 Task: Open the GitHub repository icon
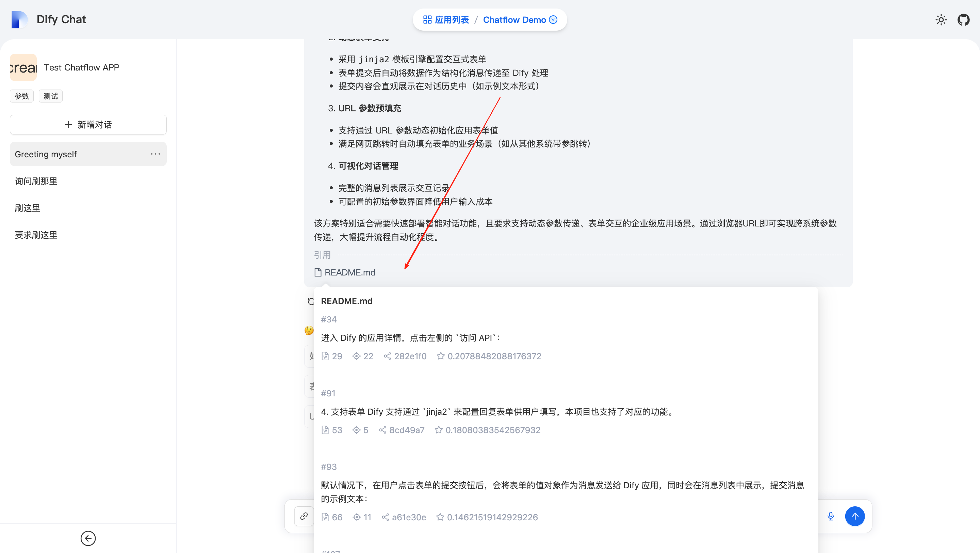(x=964, y=19)
